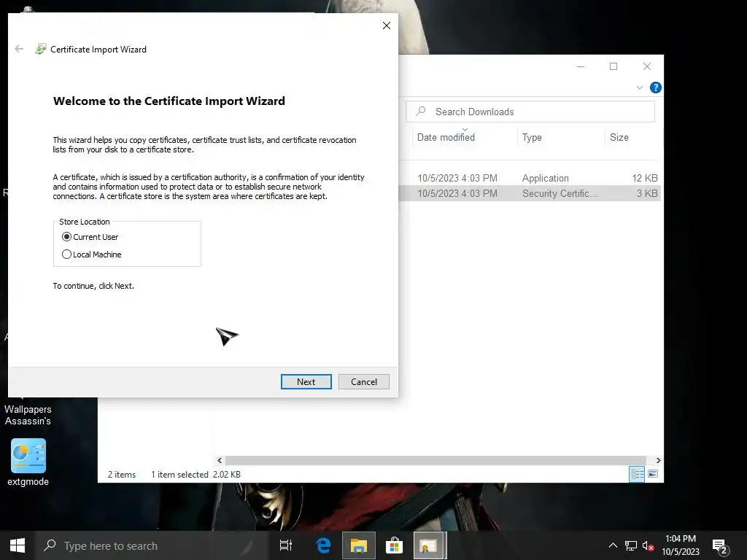747x560 pixels.
Task: Sort files by Type column
Action: (561, 137)
